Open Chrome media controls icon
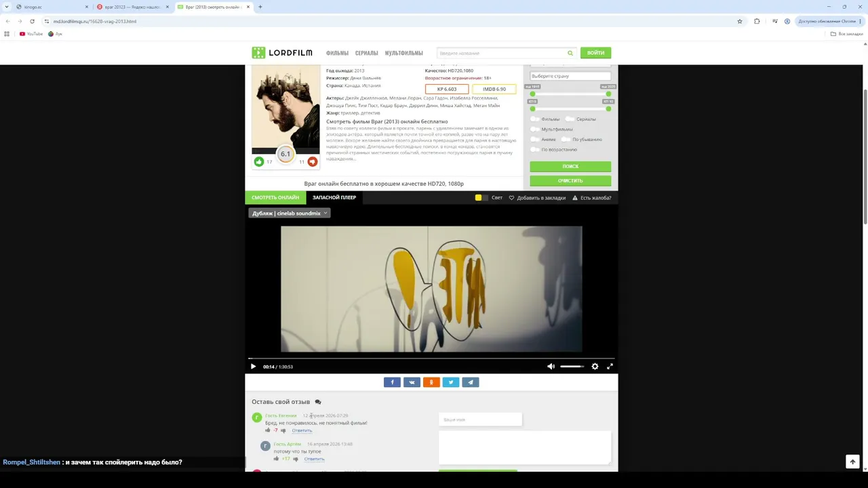 (x=774, y=21)
